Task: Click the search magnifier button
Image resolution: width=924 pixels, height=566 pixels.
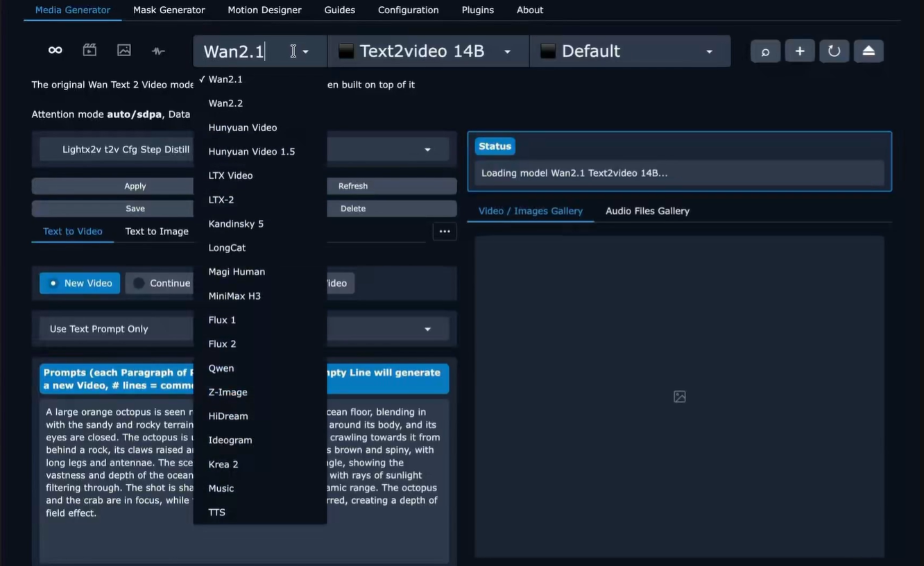Action: click(x=765, y=51)
